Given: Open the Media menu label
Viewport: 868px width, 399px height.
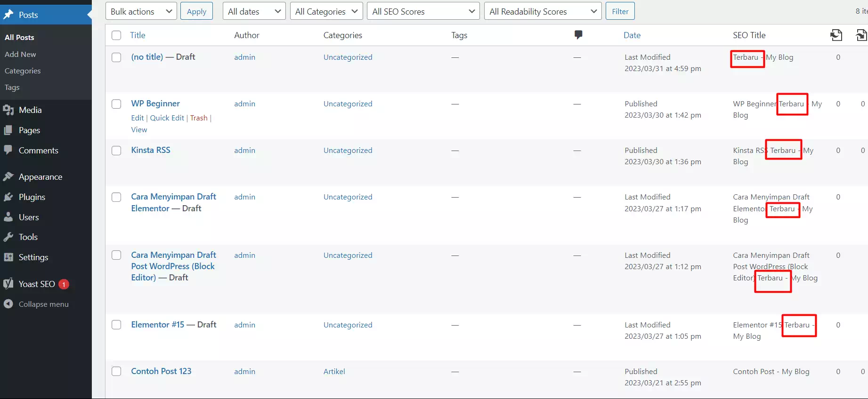Looking at the screenshot, I should [x=30, y=110].
